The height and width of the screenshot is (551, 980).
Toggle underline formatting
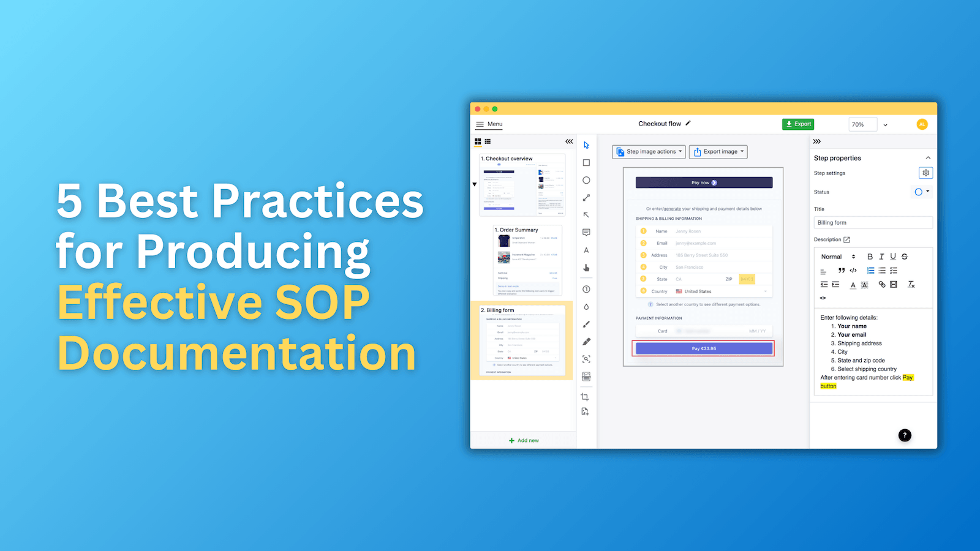893,257
